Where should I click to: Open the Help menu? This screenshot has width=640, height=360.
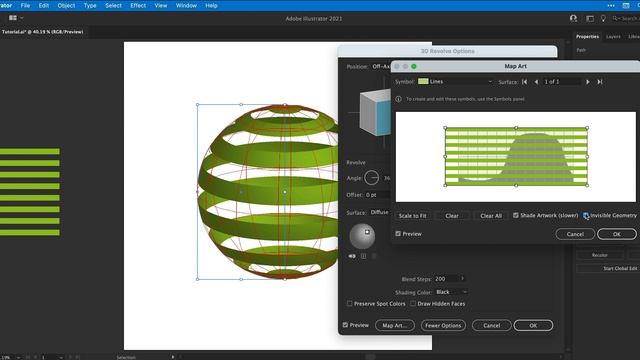211,6
